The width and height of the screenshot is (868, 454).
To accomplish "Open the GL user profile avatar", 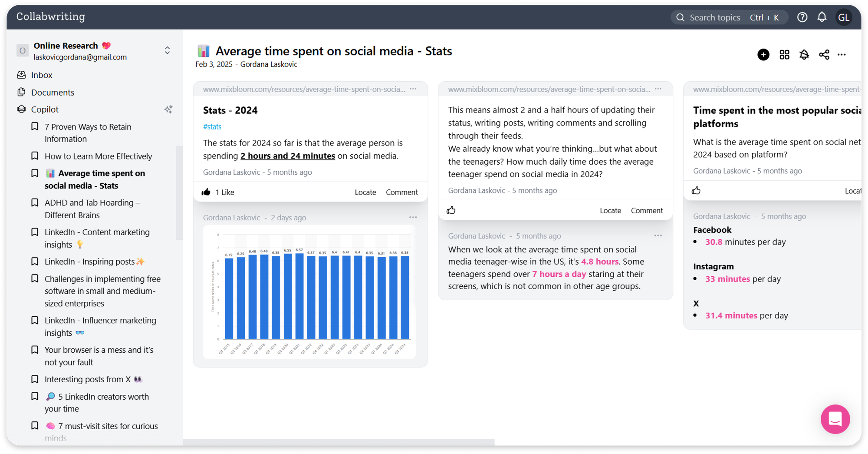I will click(x=843, y=17).
